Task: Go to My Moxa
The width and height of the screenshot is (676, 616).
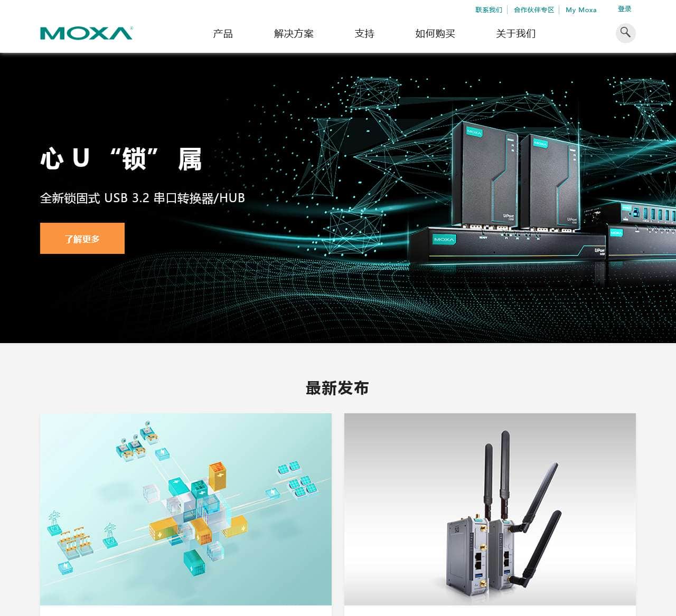Action: coord(581,10)
